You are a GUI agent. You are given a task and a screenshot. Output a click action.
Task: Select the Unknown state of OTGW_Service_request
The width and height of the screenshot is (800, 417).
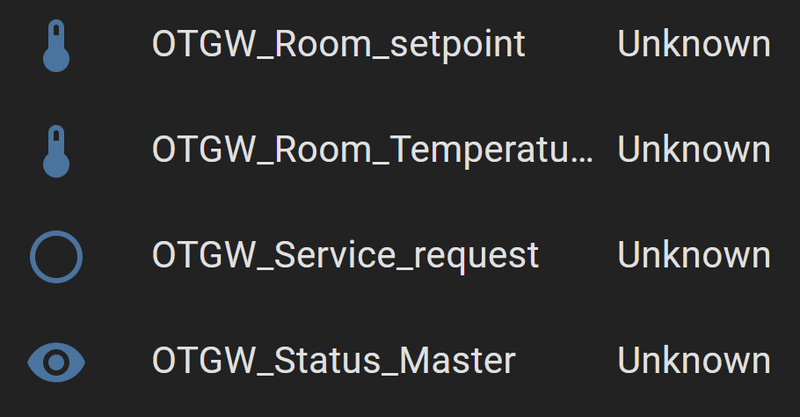(x=694, y=256)
